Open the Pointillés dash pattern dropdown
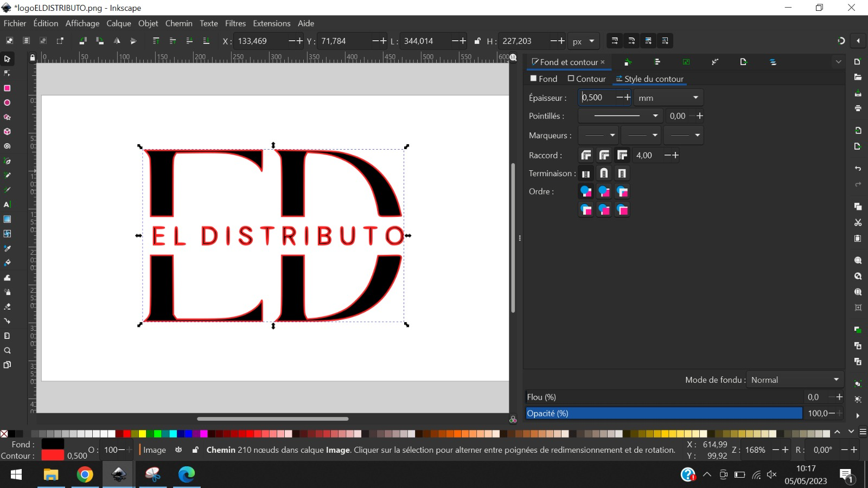The height and width of the screenshot is (488, 868). tap(621, 116)
